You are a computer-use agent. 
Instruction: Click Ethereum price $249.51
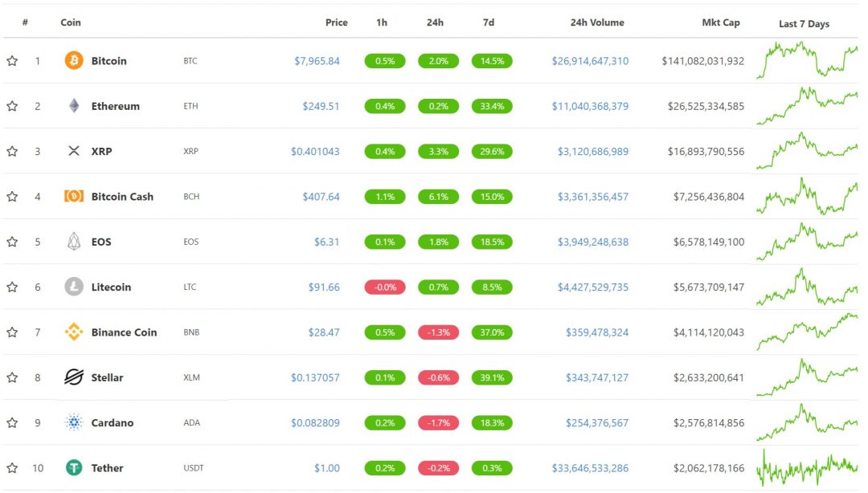click(321, 106)
